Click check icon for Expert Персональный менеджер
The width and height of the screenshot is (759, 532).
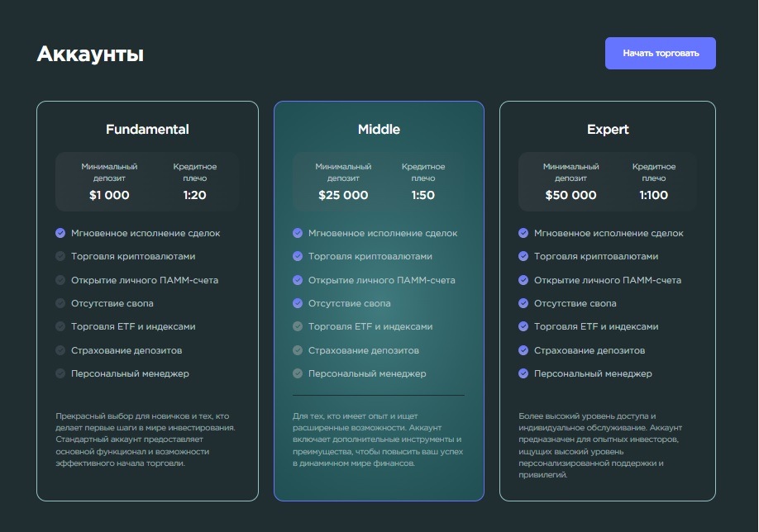[x=523, y=373]
